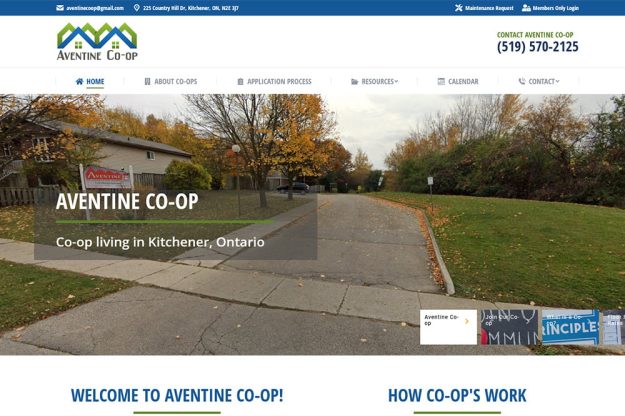
Task: Click the users icon beside Members Only Login
Action: [526, 8]
